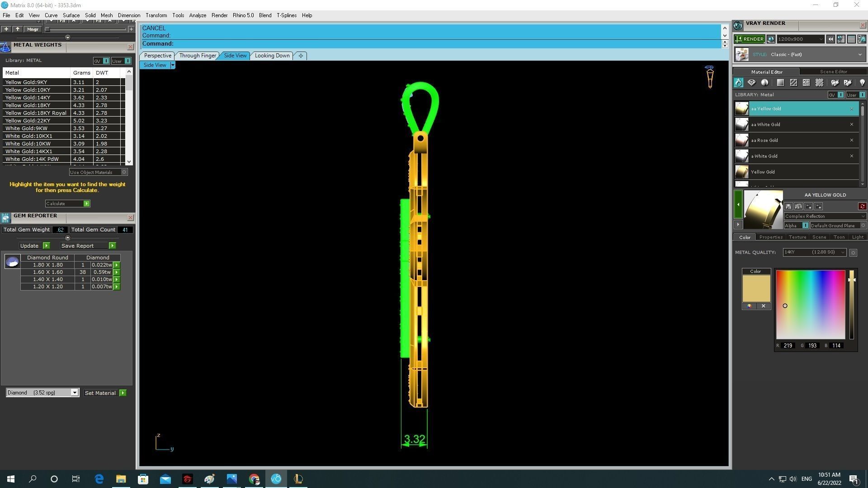The height and width of the screenshot is (488, 868).
Task: Click the save all materials icon
Action: [798, 206]
